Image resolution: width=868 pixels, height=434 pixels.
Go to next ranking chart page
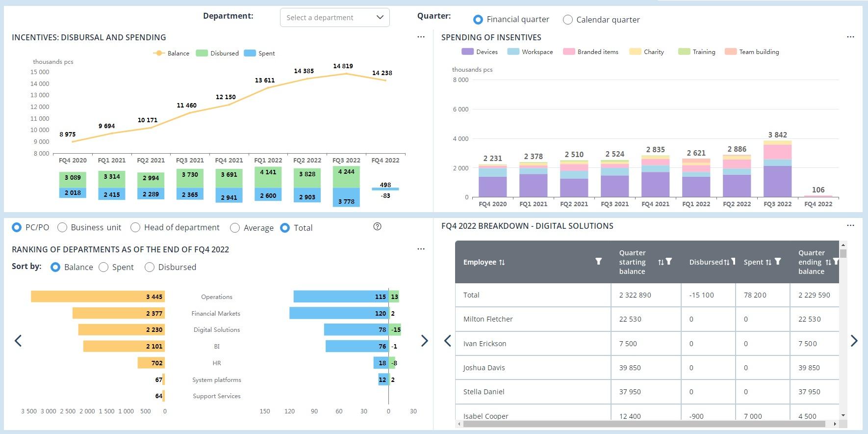[x=424, y=341]
